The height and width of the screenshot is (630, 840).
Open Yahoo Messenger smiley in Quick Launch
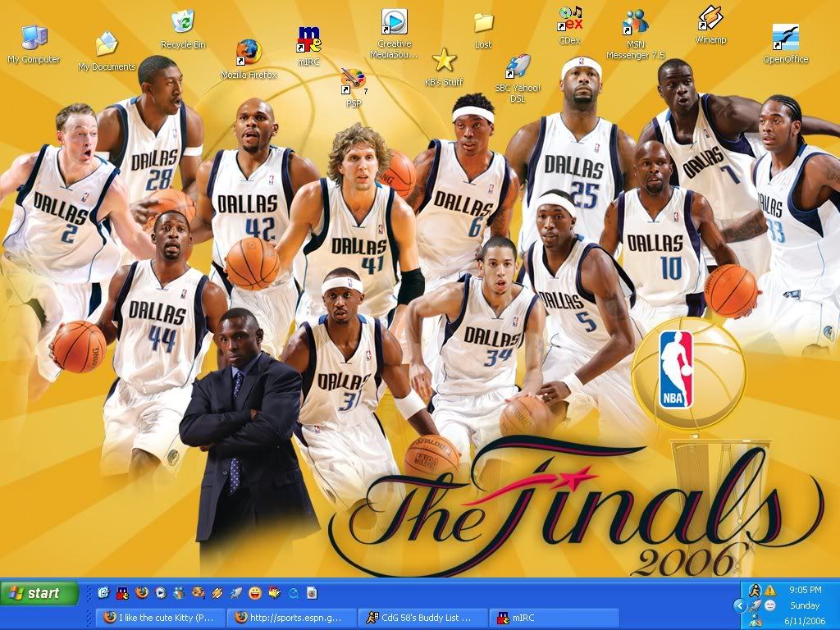coord(255,592)
